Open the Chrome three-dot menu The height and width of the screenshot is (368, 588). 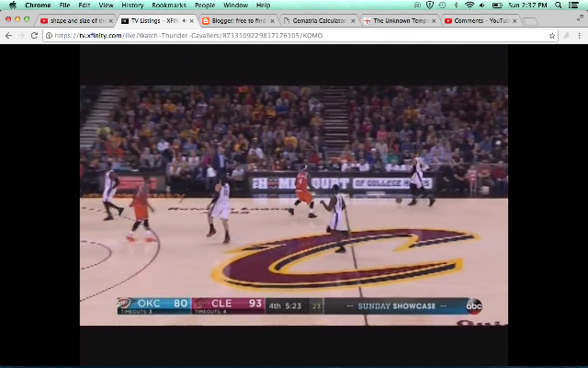click(580, 36)
